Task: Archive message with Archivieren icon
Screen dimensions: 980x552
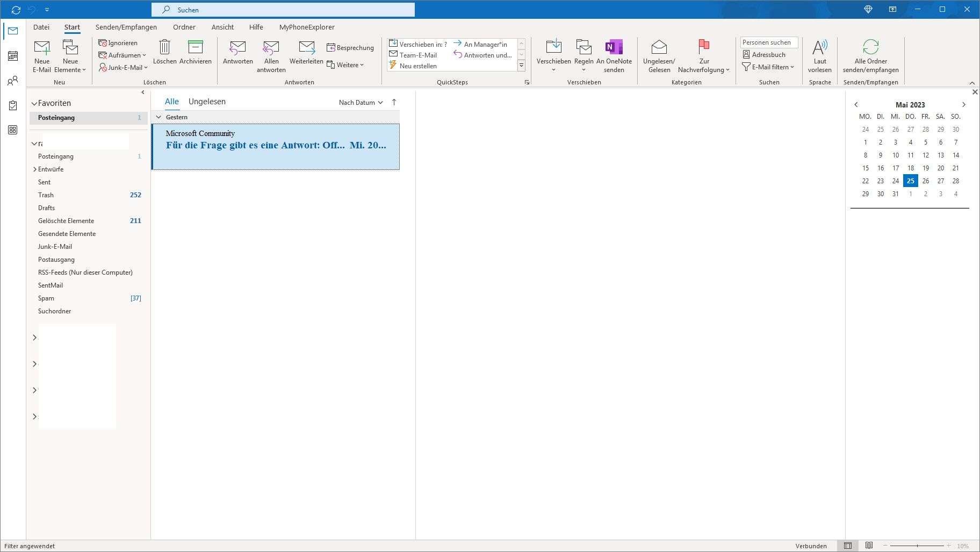Action: click(196, 52)
